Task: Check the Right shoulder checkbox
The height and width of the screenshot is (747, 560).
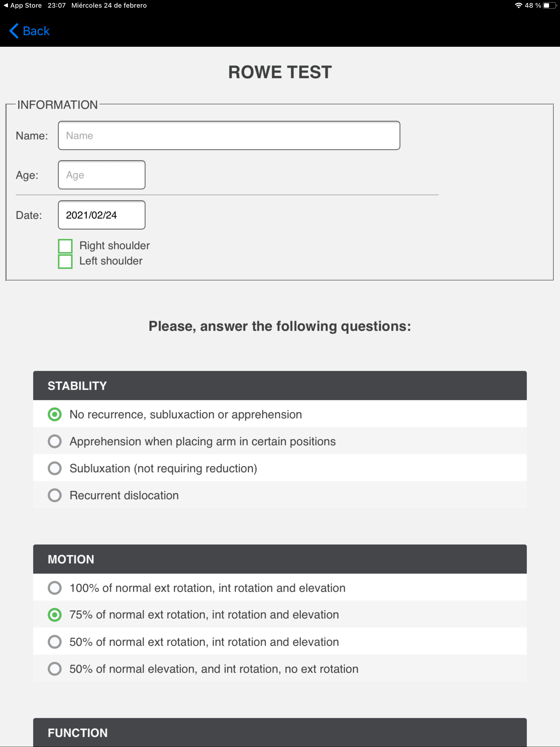Action: click(x=65, y=246)
